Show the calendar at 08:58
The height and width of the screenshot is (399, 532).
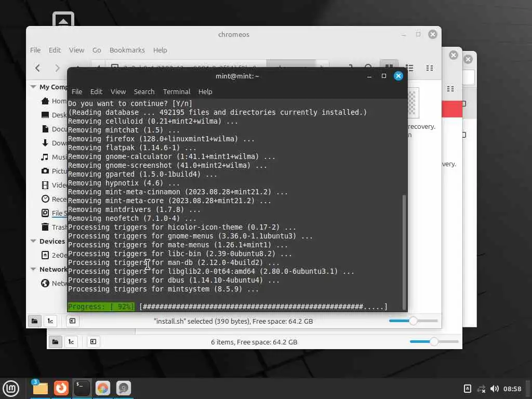512,389
